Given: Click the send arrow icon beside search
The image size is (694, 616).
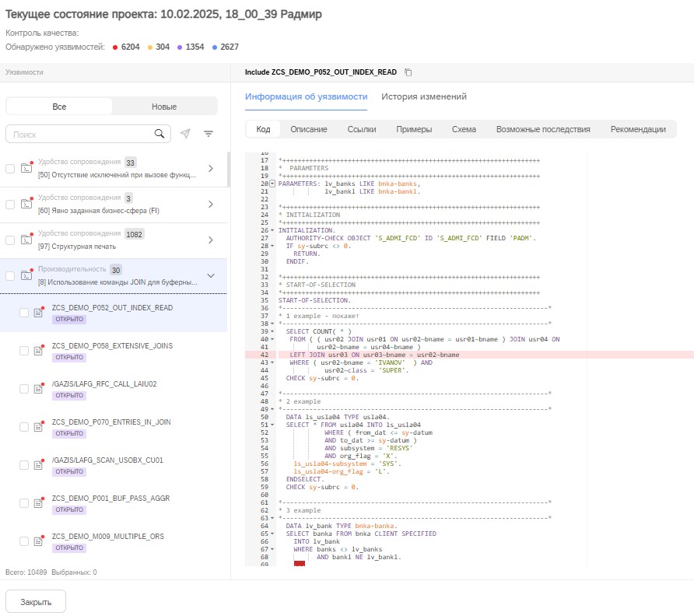Looking at the screenshot, I should pyautogui.click(x=185, y=134).
